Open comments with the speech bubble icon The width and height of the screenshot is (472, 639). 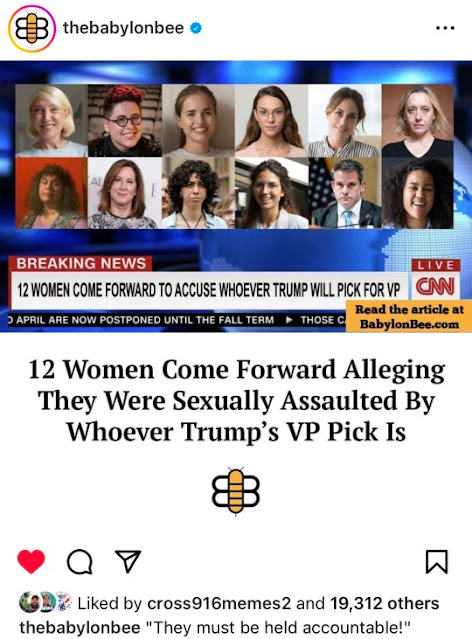pos(79,562)
